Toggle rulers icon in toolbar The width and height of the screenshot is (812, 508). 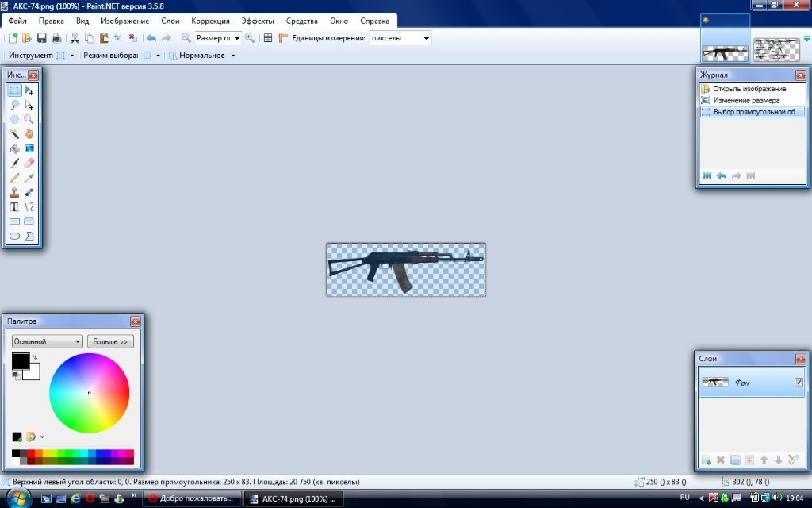[282, 38]
